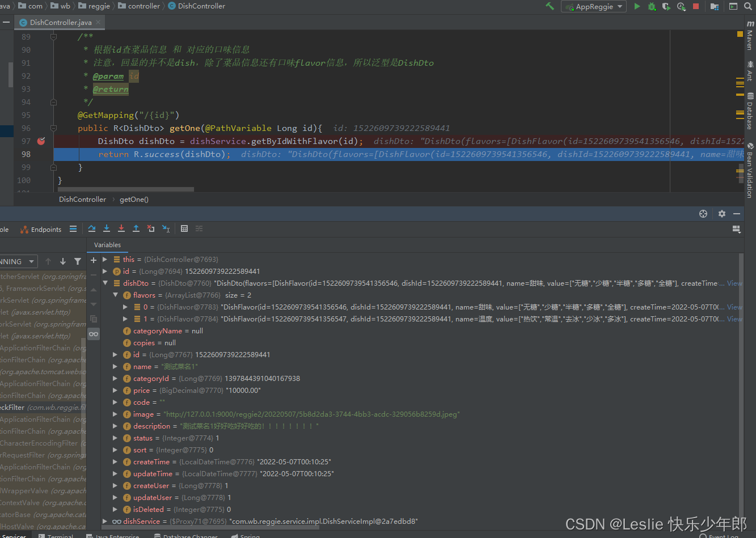Start debugging with the green bug icon
Viewport: 756px width, 538px height.
point(652,6)
